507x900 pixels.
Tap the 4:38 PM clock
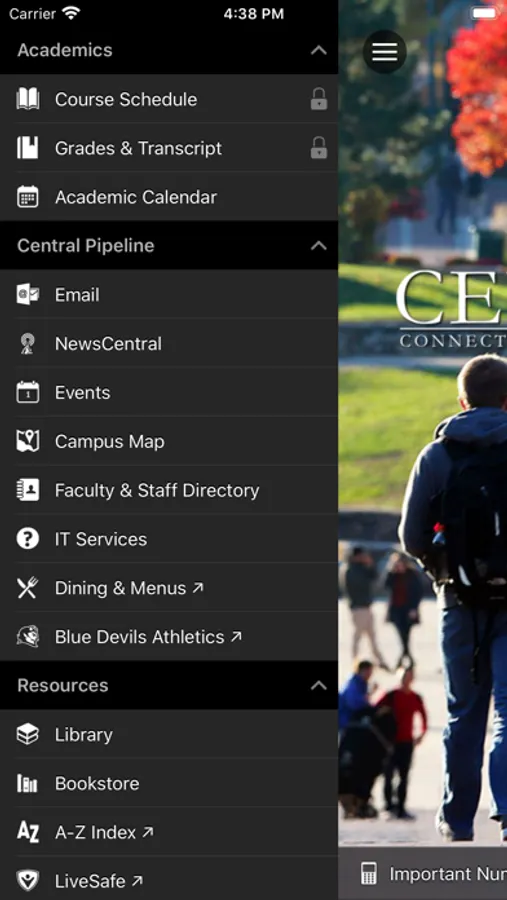tap(253, 14)
